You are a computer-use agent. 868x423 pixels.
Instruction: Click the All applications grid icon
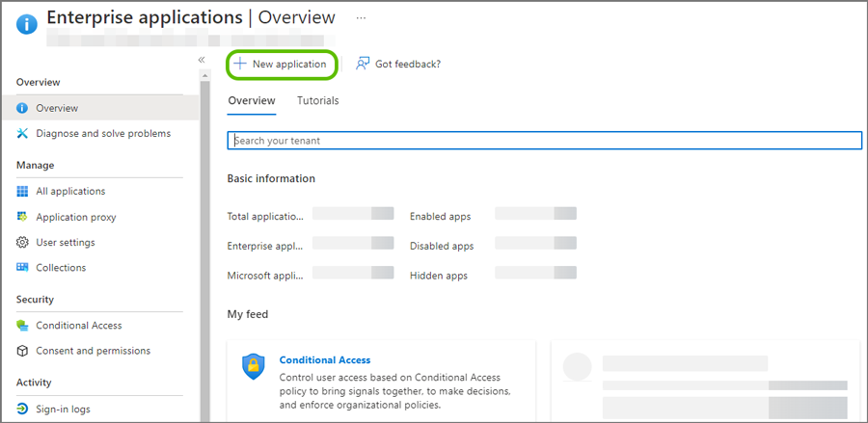tap(23, 191)
